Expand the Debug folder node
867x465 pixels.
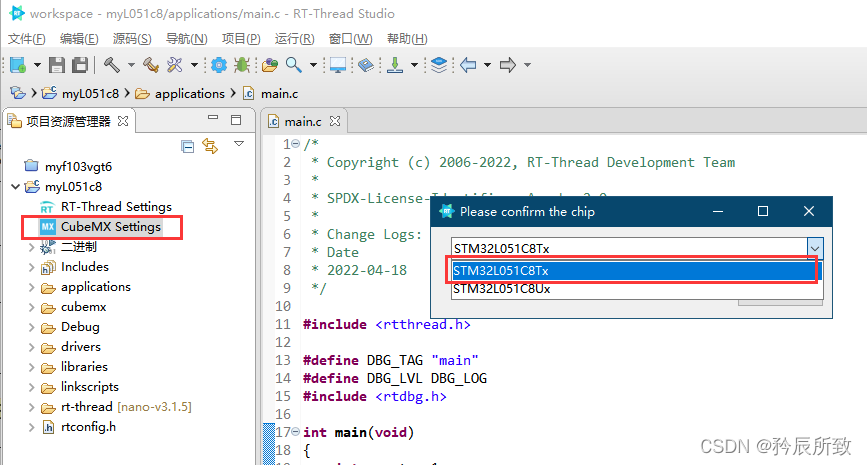pyautogui.click(x=32, y=327)
